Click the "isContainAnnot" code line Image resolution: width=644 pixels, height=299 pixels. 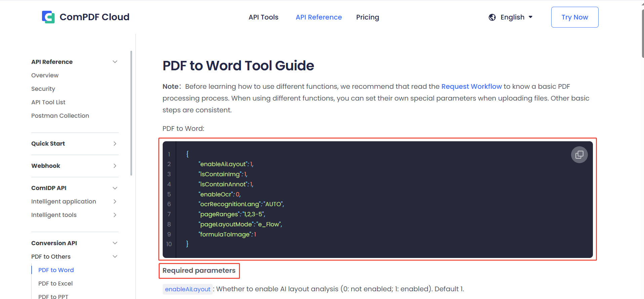click(x=226, y=184)
